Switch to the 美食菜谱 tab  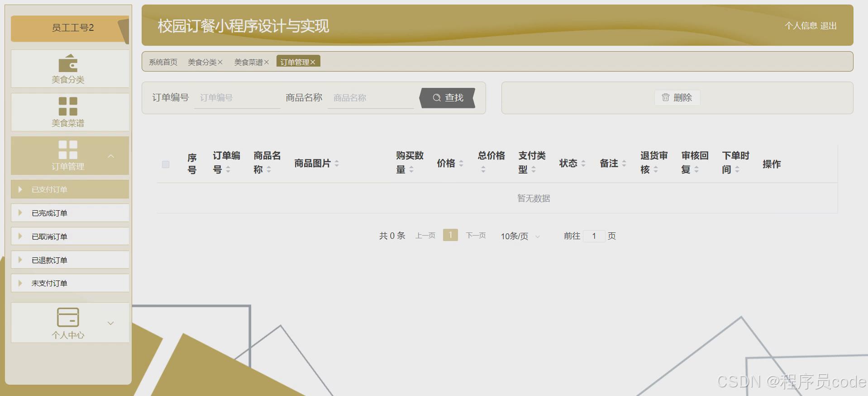click(x=248, y=62)
